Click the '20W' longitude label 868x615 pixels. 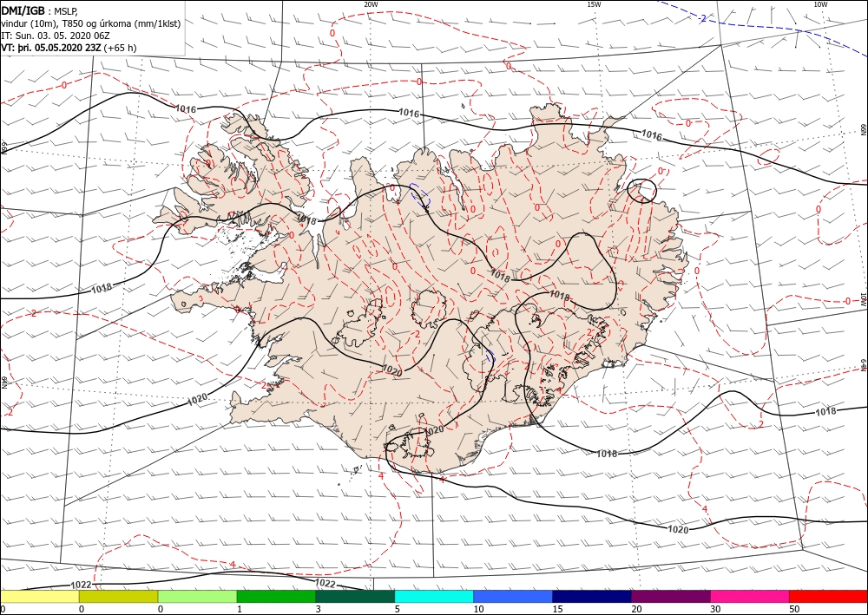(371, 3)
